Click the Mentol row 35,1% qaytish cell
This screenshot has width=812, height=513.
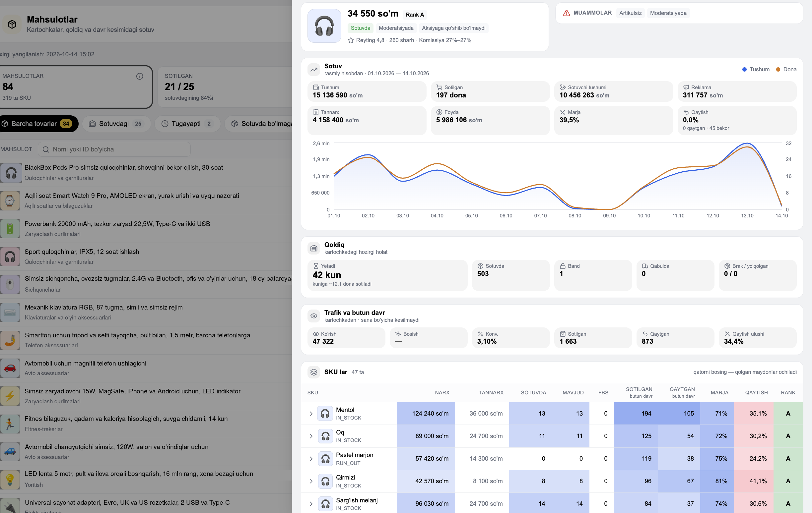pos(754,414)
